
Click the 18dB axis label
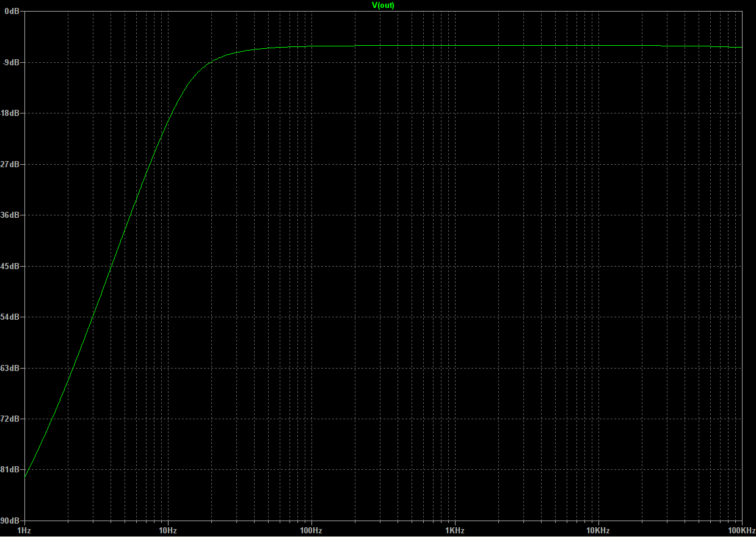coord(10,113)
